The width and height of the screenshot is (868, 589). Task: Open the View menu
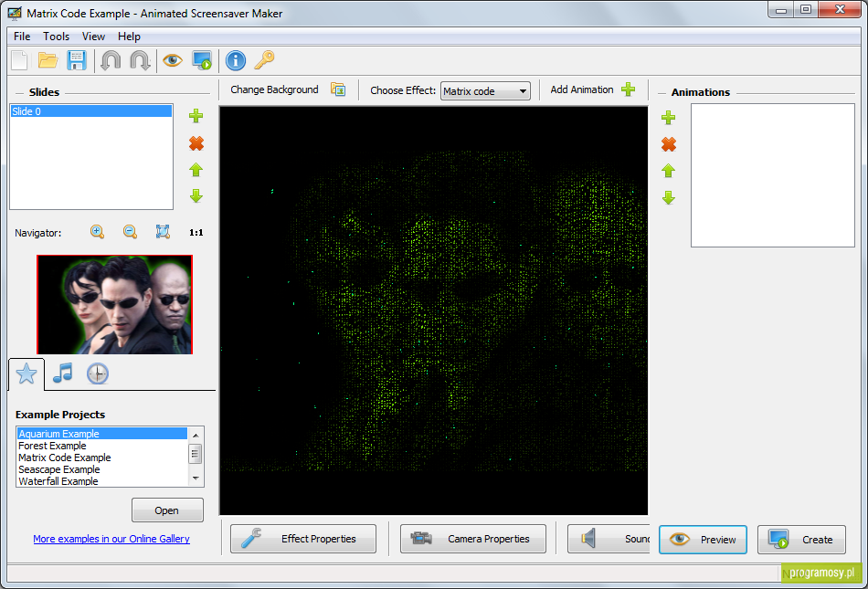coord(93,37)
